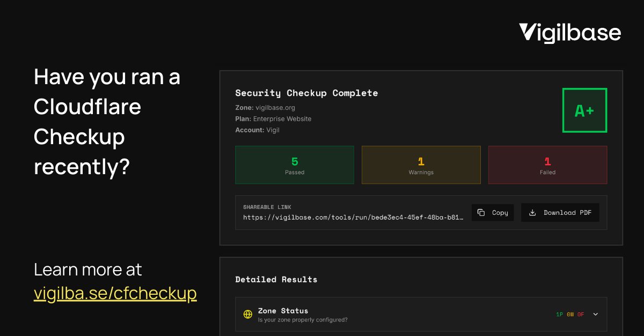The width and height of the screenshot is (644, 336).
Task: Select the A+ grade badge
Action: click(x=584, y=110)
